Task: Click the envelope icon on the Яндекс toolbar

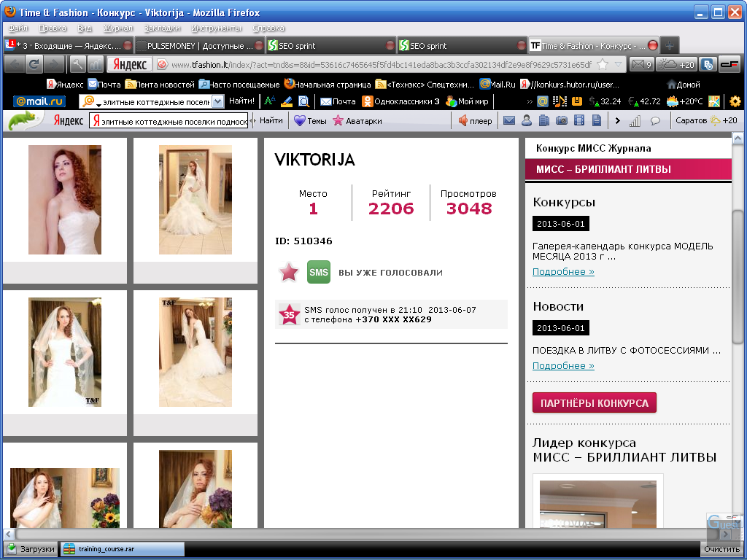Action: (509, 121)
